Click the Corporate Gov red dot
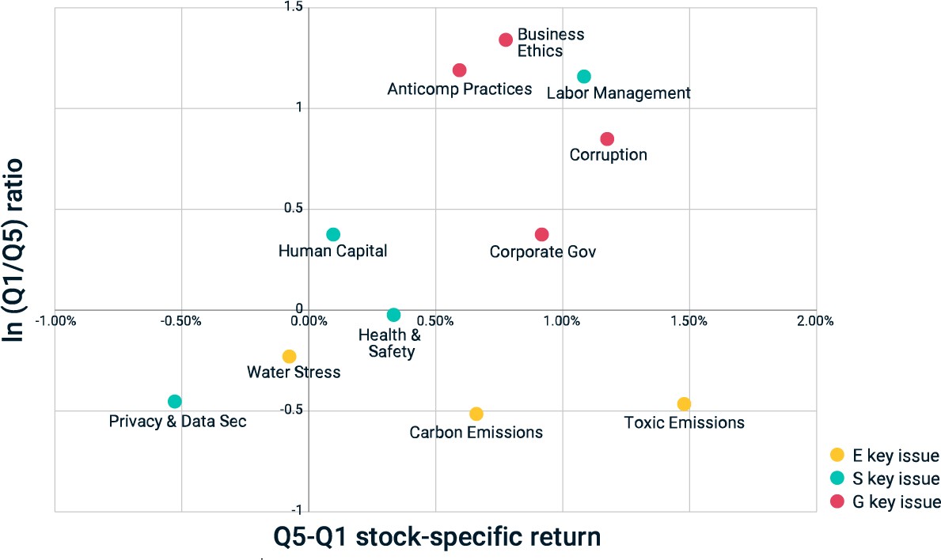941x560 pixels. [542, 234]
